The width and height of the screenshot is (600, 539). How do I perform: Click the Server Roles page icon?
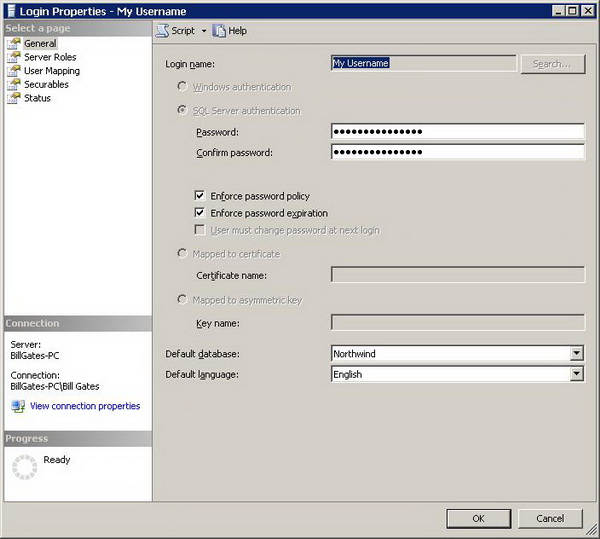pos(14,58)
